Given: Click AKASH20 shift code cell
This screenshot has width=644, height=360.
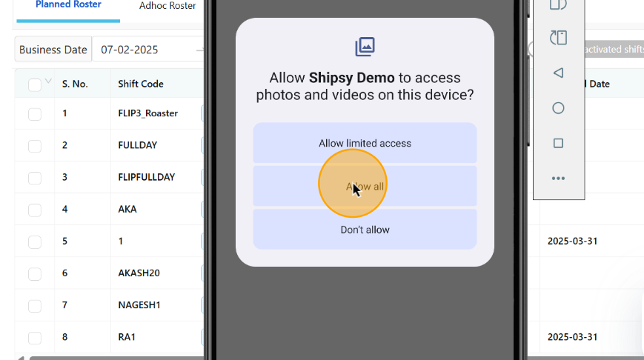Looking at the screenshot, I should [x=139, y=273].
